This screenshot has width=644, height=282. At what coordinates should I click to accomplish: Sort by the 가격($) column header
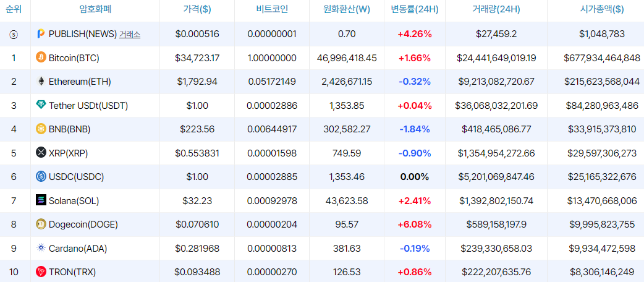[x=197, y=10]
